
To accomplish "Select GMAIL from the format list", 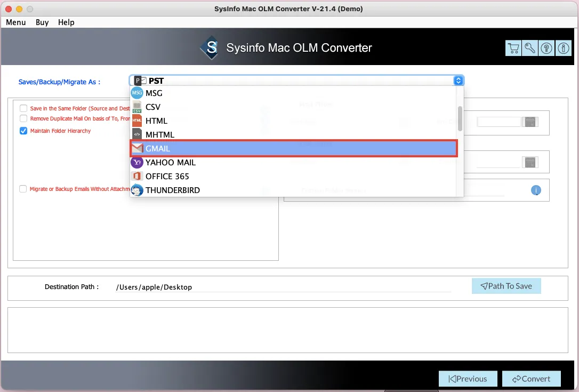I will pos(294,148).
